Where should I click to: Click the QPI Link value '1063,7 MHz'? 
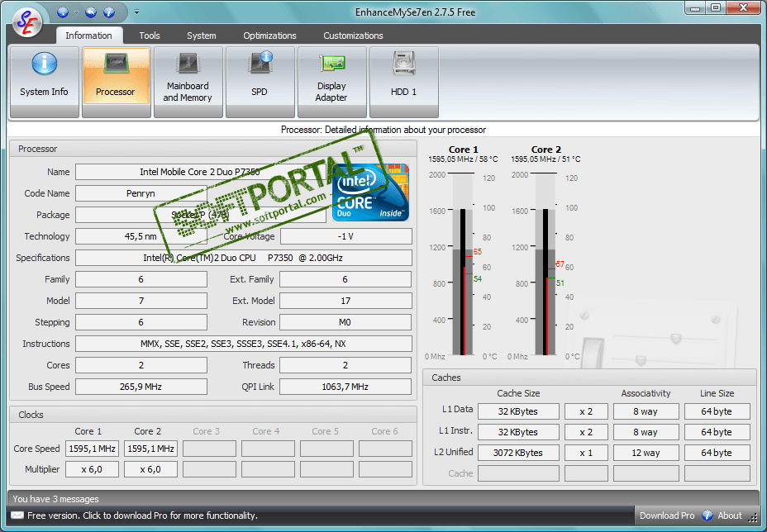[345, 387]
